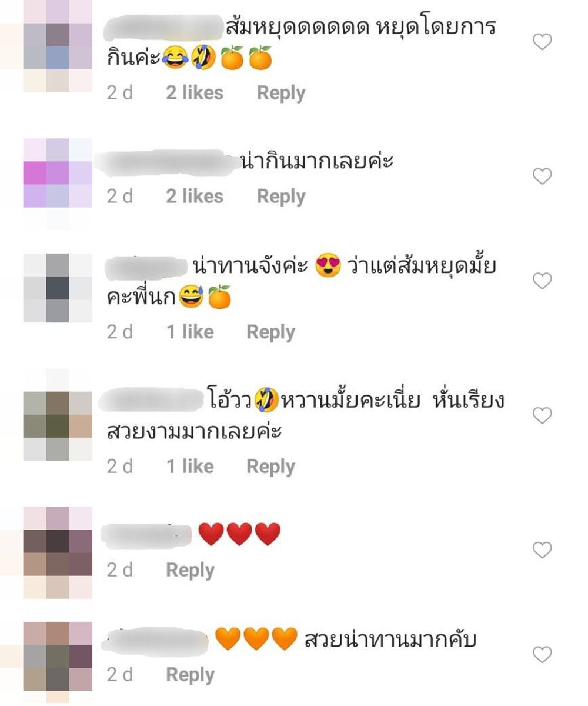View the 1 like on สวยงามมากเลยค่ะ comment
Image resolution: width=588 pixels, height=706 pixels.
(x=190, y=467)
